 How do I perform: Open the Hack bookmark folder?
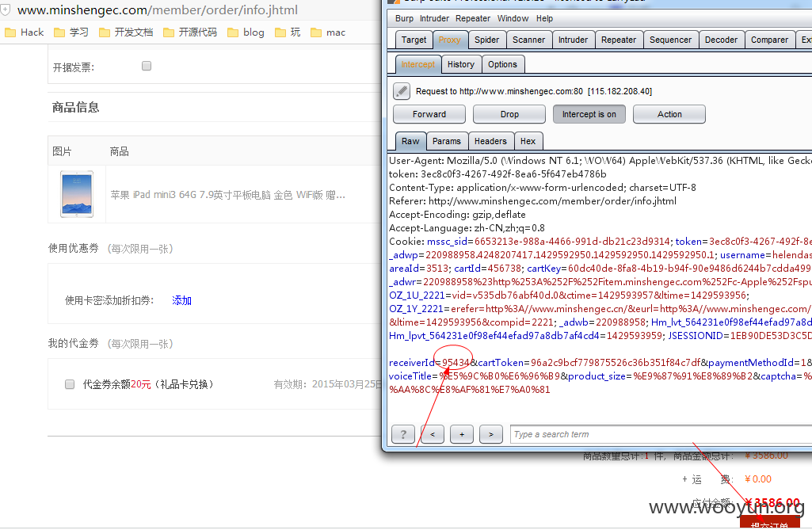(x=25, y=32)
